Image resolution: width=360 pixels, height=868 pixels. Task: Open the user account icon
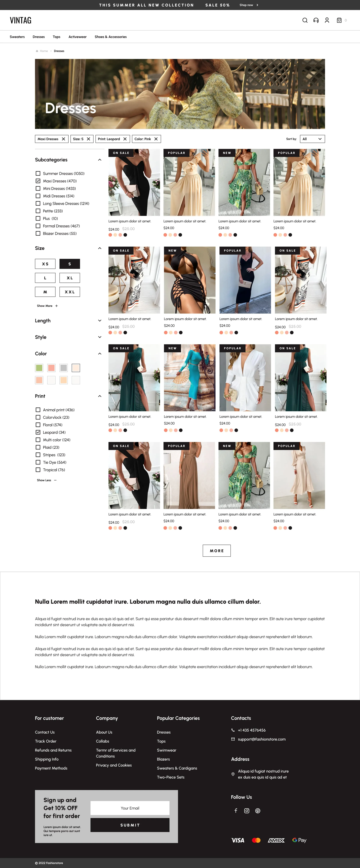pyautogui.click(x=327, y=20)
